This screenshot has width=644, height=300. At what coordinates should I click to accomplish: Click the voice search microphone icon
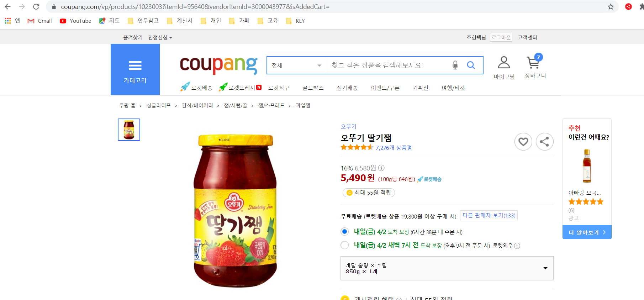455,65
